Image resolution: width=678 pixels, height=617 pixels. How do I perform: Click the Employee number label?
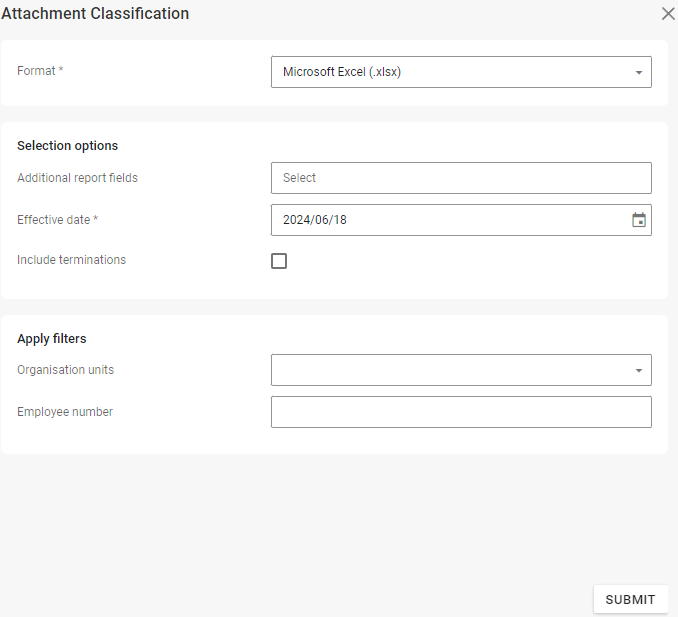pos(65,412)
